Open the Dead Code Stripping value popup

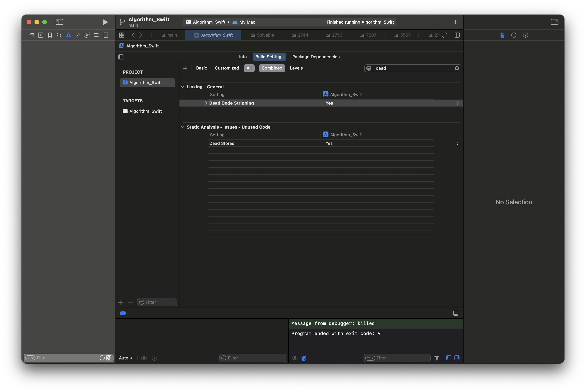point(457,103)
